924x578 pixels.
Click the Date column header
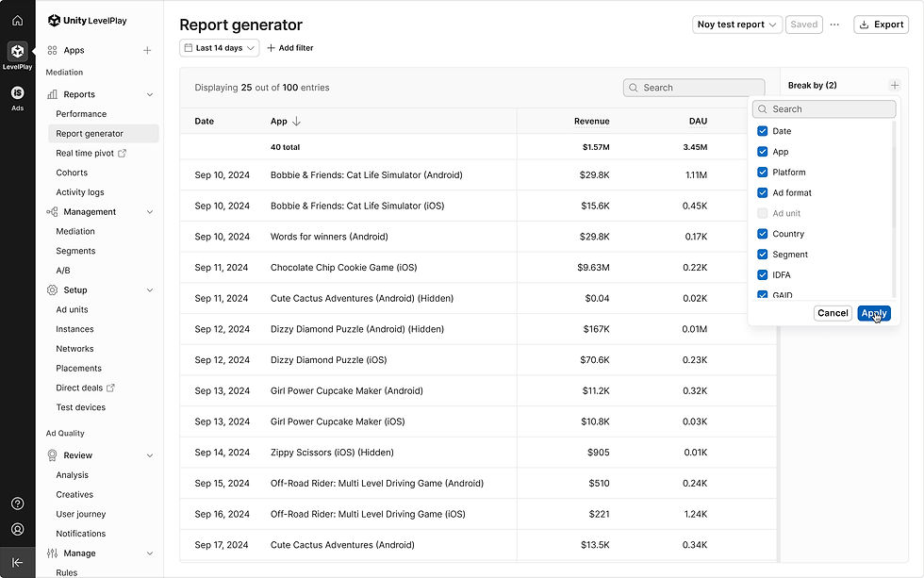click(x=205, y=122)
